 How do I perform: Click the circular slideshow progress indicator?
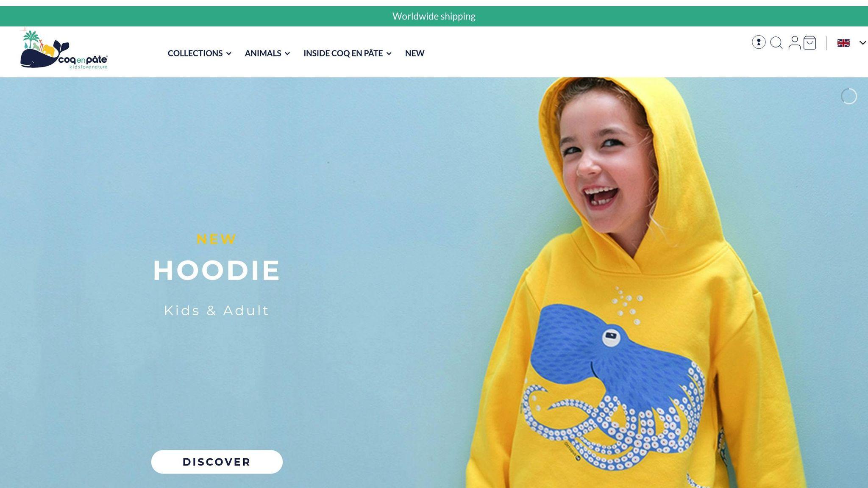(849, 96)
